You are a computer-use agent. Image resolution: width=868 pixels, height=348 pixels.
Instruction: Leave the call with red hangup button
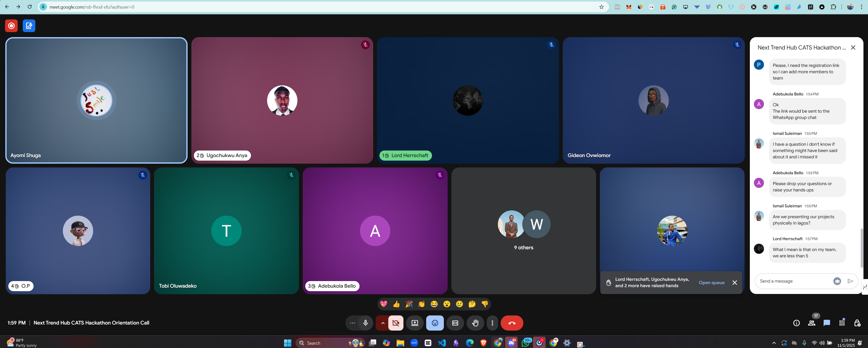coord(512,323)
